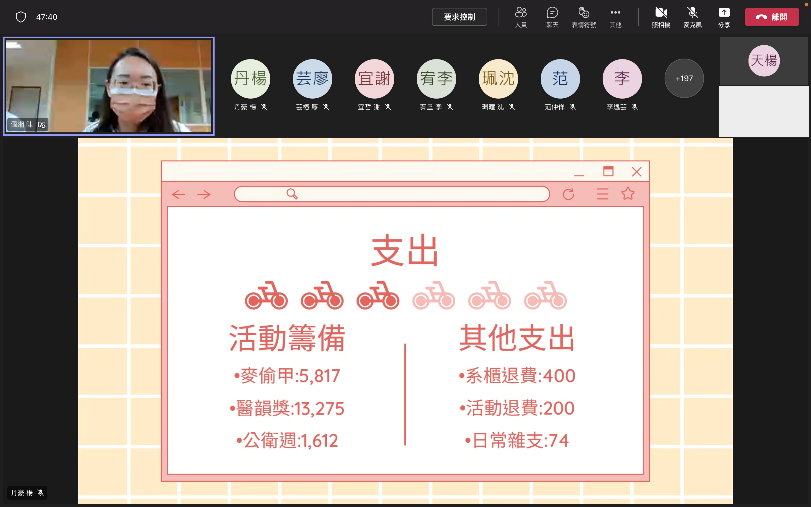Open the meeting chat (聊天)
Screen dimensions: 811x507
[x=552, y=15]
